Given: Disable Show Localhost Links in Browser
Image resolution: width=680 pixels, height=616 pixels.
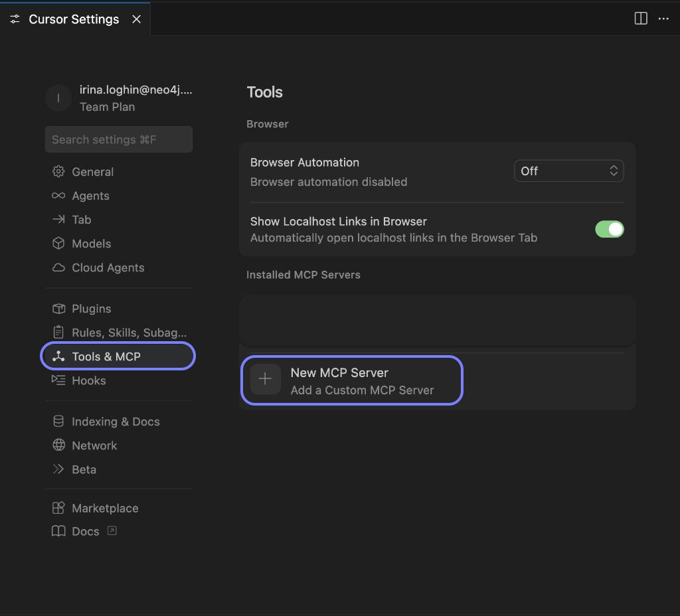Looking at the screenshot, I should pyautogui.click(x=609, y=229).
